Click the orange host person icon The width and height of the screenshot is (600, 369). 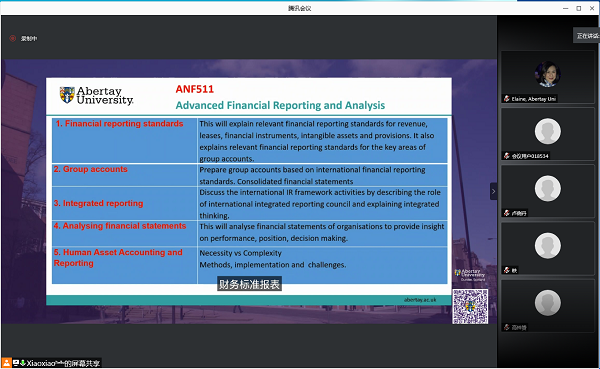7,363
